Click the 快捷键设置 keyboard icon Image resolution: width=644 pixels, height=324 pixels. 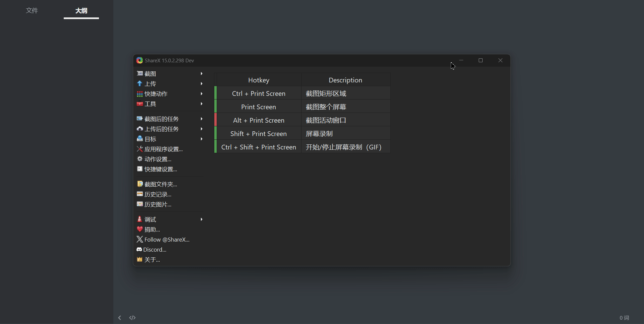pyautogui.click(x=140, y=169)
